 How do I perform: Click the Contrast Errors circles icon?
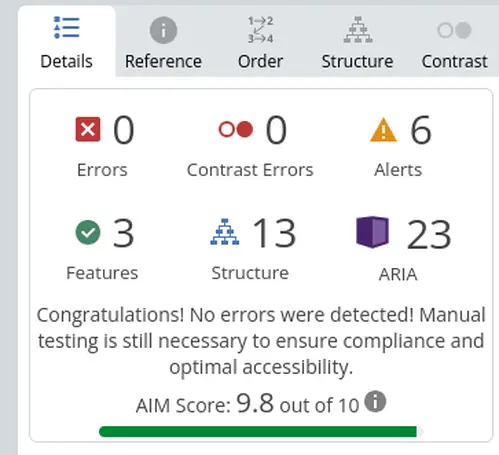tap(236, 129)
